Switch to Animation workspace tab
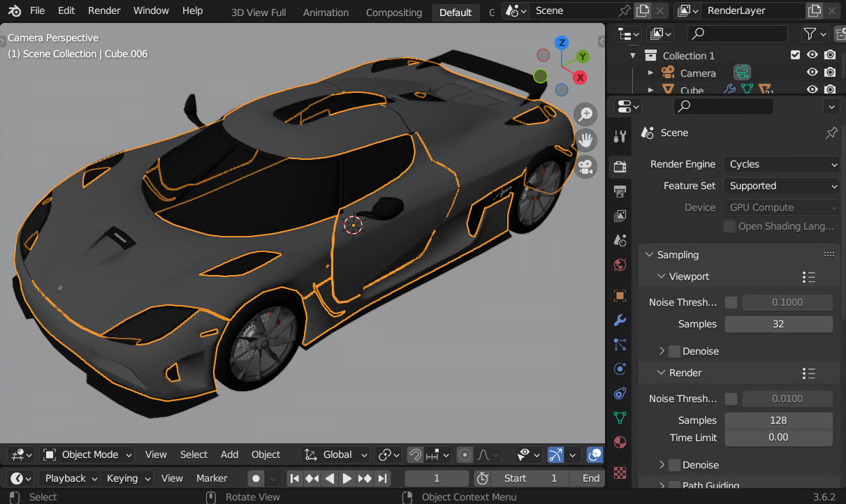The height and width of the screenshot is (504, 846). (326, 12)
